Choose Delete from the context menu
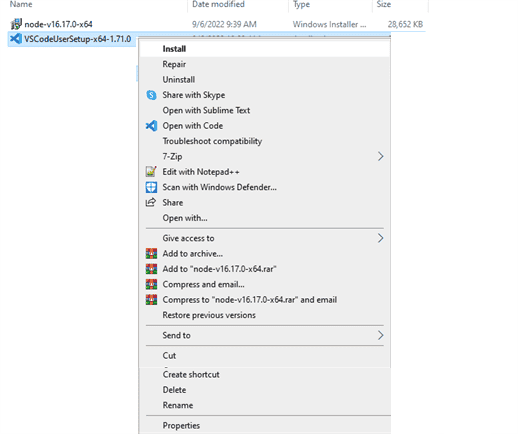 click(x=265, y=390)
